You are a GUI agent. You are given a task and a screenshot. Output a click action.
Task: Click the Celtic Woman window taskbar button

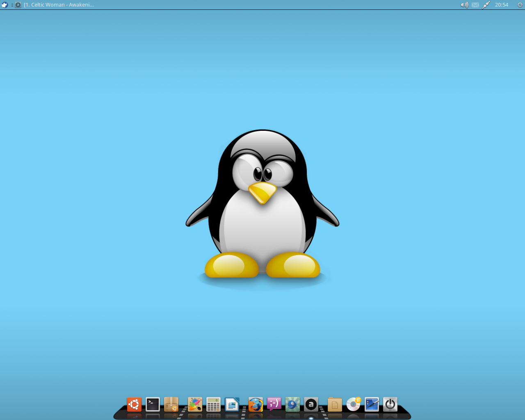55,5
